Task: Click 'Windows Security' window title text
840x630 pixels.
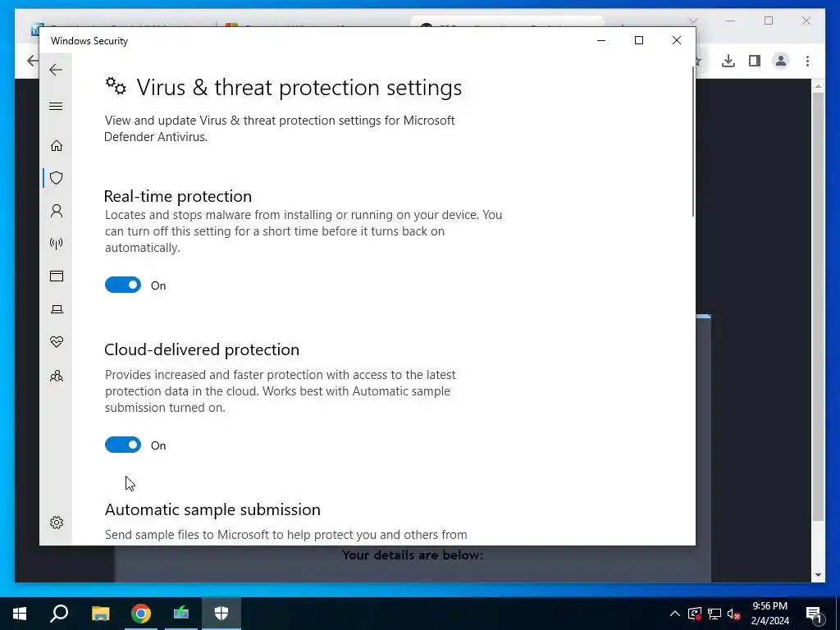Action: [89, 41]
